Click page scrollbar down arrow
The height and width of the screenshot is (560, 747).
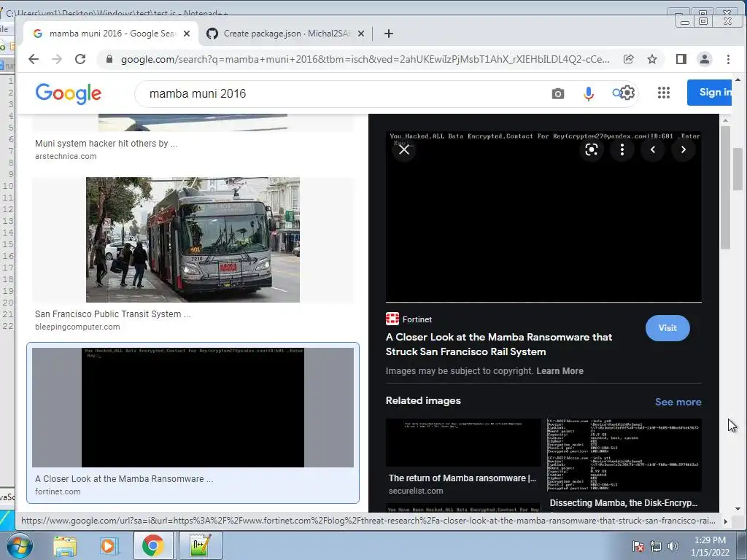click(738, 509)
